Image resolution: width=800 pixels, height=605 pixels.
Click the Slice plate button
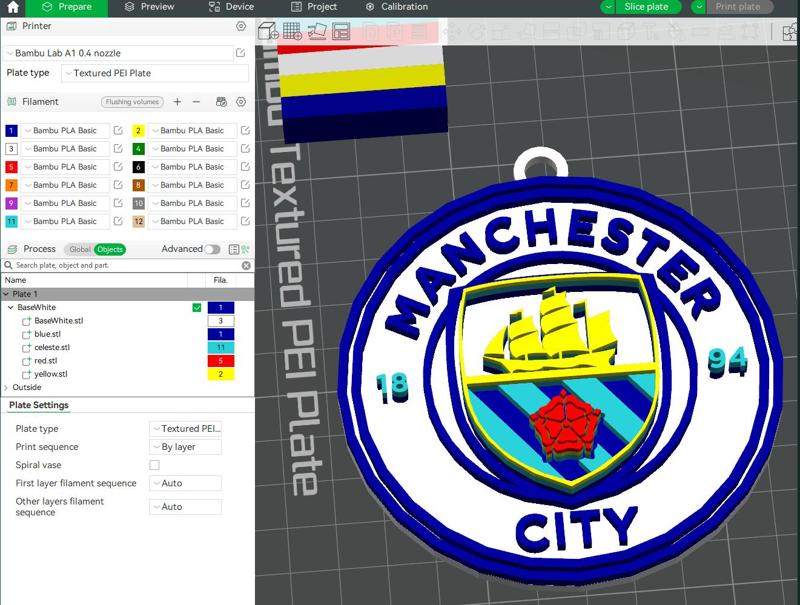coord(649,7)
